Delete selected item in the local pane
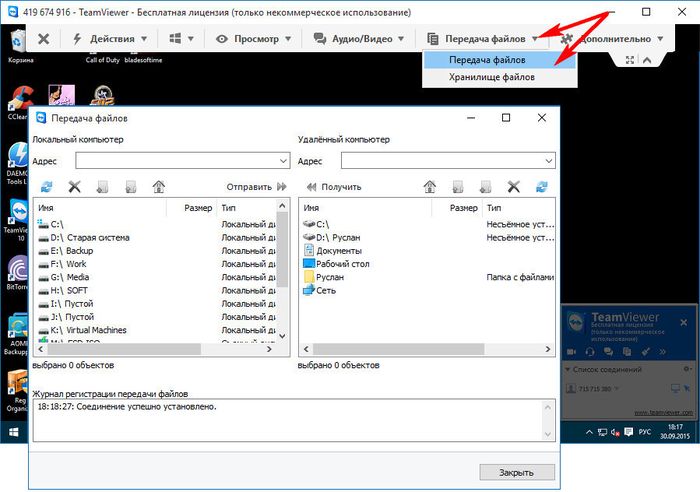The image size is (700, 492). coord(75,186)
